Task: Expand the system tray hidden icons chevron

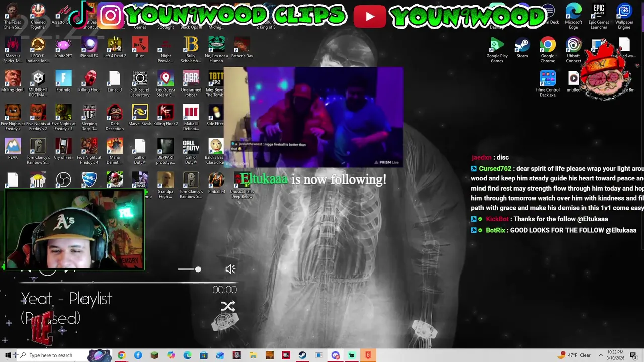Action: [x=601, y=355]
